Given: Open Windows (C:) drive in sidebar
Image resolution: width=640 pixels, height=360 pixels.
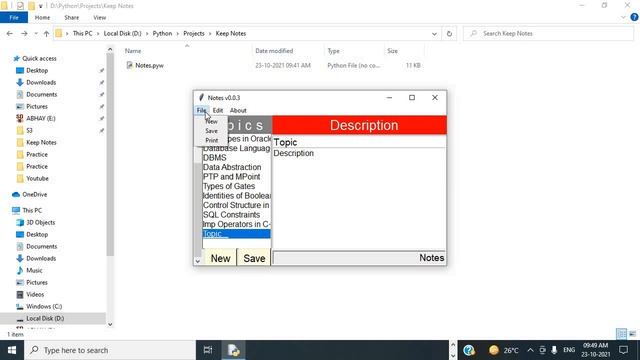Looking at the screenshot, I should point(44,306).
